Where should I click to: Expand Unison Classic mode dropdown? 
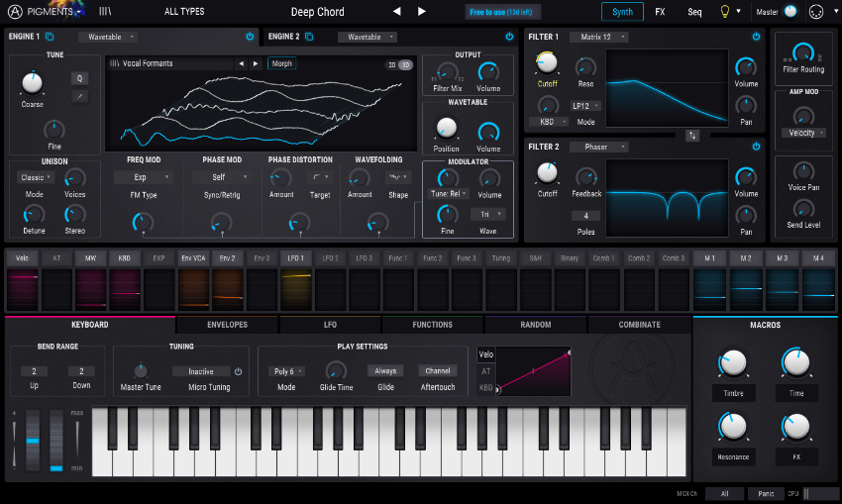pos(36,177)
